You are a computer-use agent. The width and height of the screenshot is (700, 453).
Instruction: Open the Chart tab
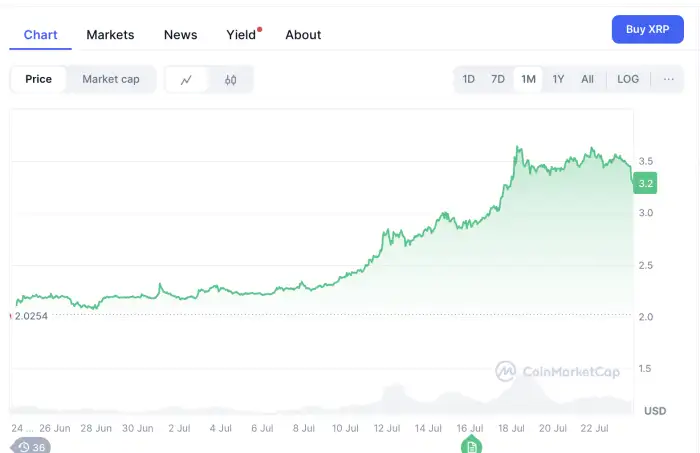coord(41,34)
